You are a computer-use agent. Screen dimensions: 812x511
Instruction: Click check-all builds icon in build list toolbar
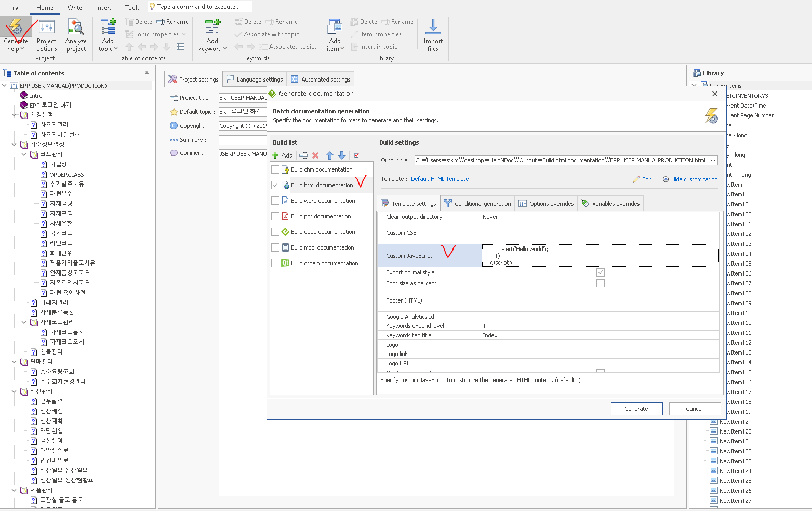[356, 155]
